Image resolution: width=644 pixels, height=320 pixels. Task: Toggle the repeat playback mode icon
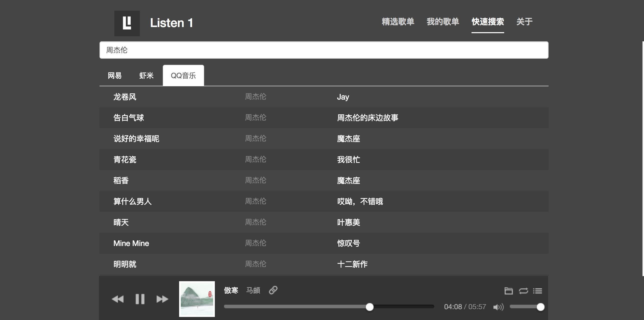pyautogui.click(x=523, y=291)
